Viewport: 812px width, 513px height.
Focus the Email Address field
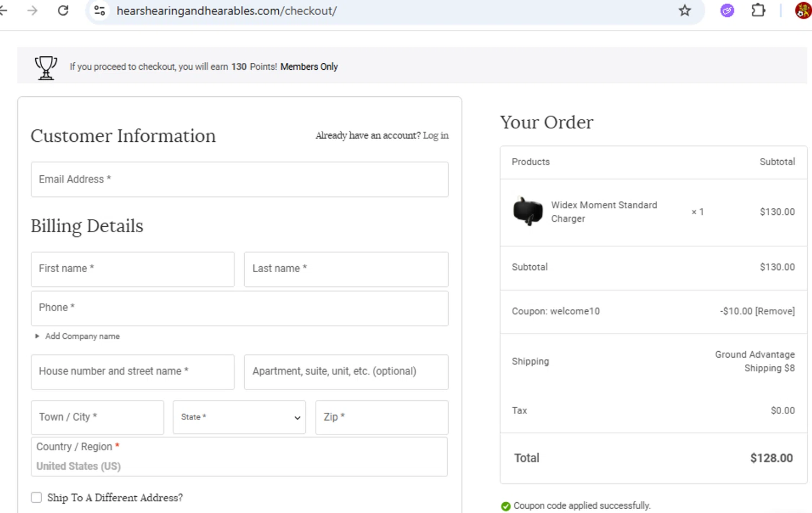(239, 179)
